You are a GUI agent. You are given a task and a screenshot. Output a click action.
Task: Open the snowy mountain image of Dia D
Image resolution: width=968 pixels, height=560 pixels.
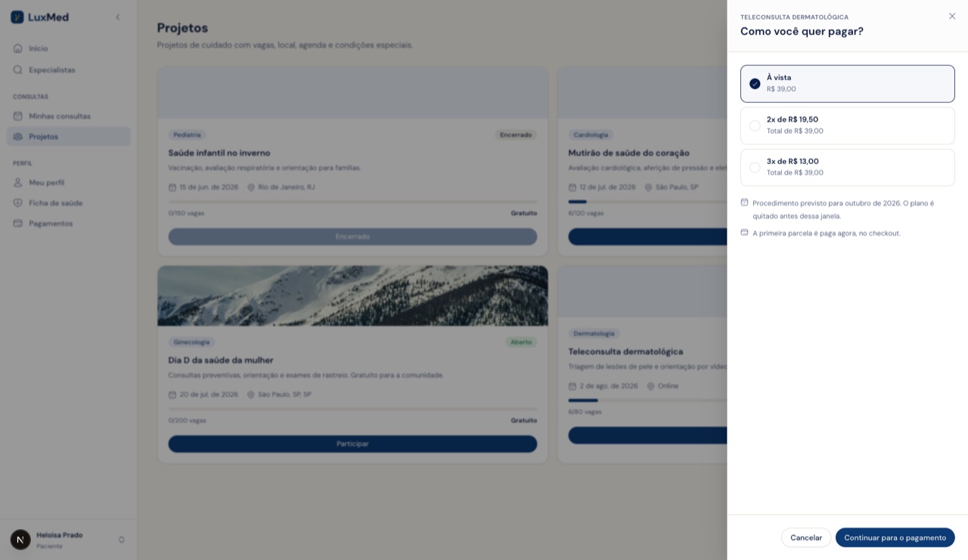coord(352,295)
